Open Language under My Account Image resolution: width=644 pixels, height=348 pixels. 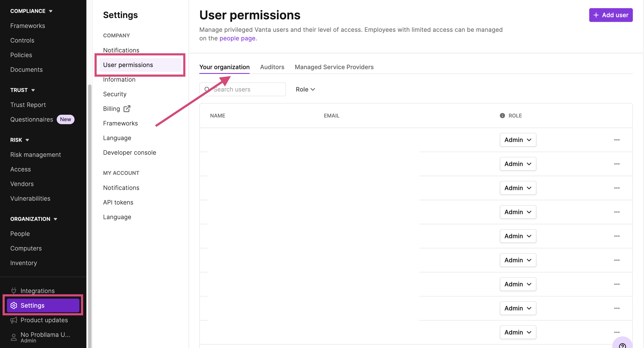point(117,217)
